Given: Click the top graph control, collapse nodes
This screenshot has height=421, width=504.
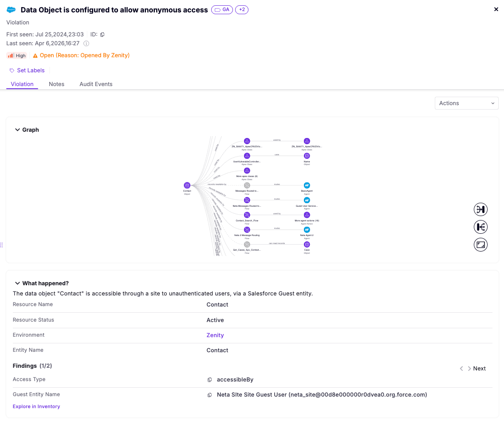Looking at the screenshot, I should click(480, 209).
